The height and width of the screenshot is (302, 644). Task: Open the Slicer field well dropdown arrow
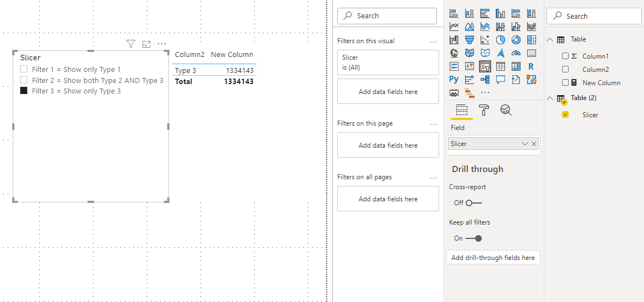(524, 144)
